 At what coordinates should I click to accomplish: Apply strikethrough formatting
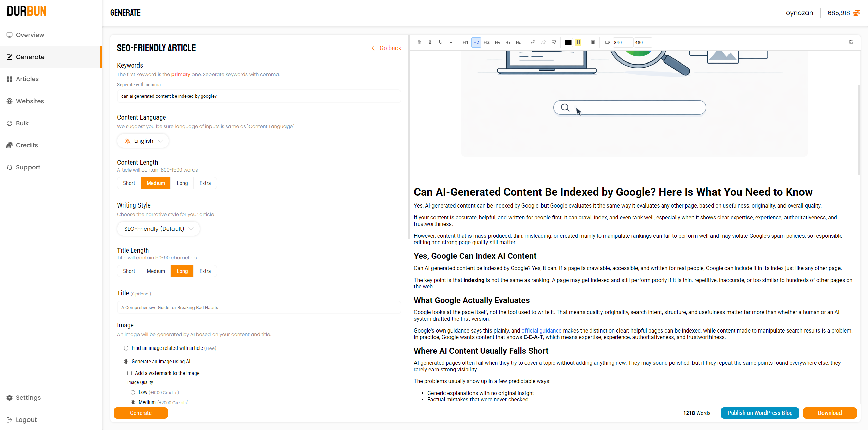[x=451, y=42]
